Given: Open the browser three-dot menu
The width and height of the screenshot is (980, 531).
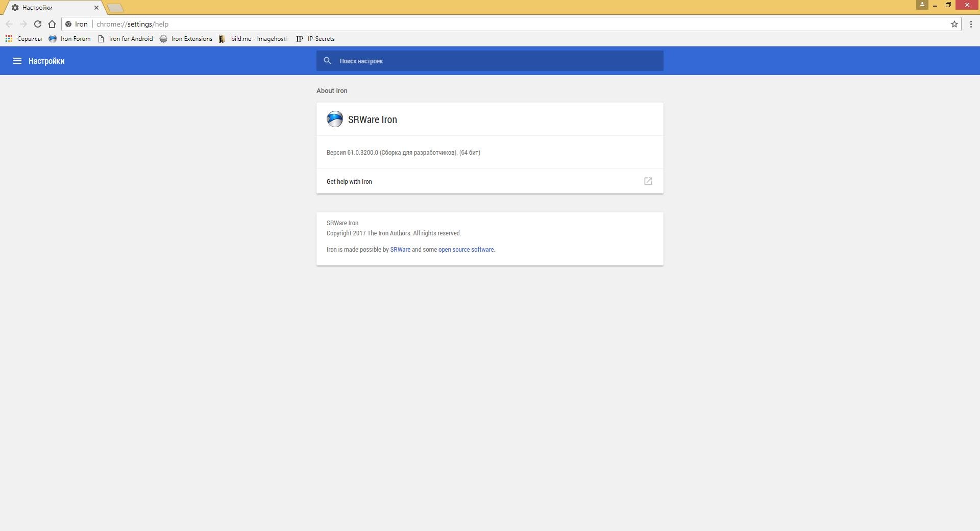Looking at the screenshot, I should 971,24.
